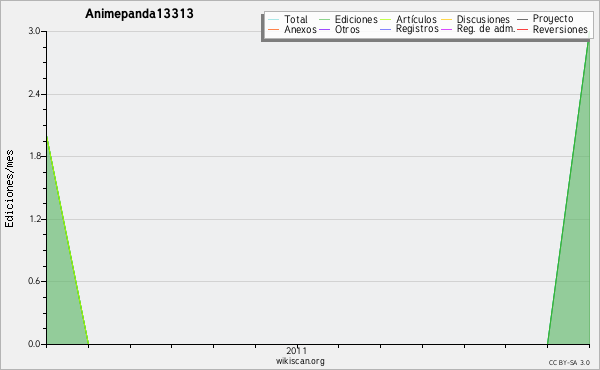Click the 3.0 y-axis value
This screenshot has width=600, height=370.
pos(34,31)
